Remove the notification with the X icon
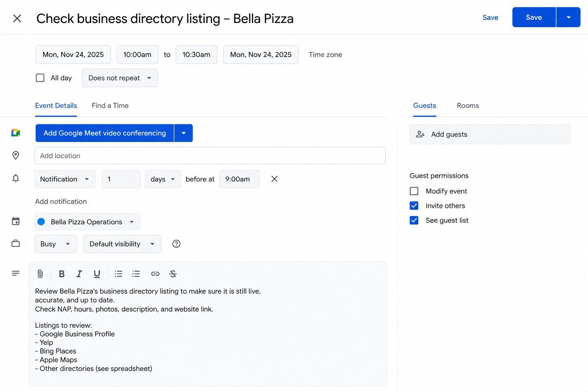The width and height of the screenshot is (588, 392). [274, 179]
